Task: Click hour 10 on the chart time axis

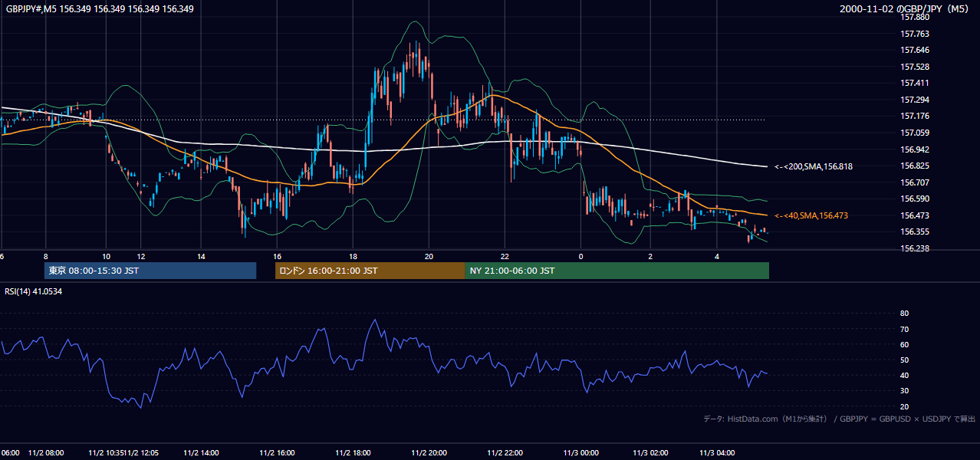Action: point(106,256)
